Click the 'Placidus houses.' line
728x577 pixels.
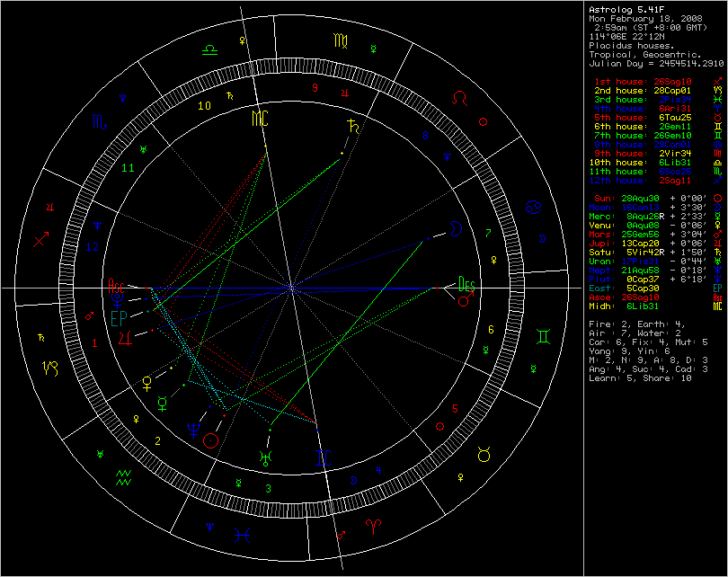coord(632,46)
